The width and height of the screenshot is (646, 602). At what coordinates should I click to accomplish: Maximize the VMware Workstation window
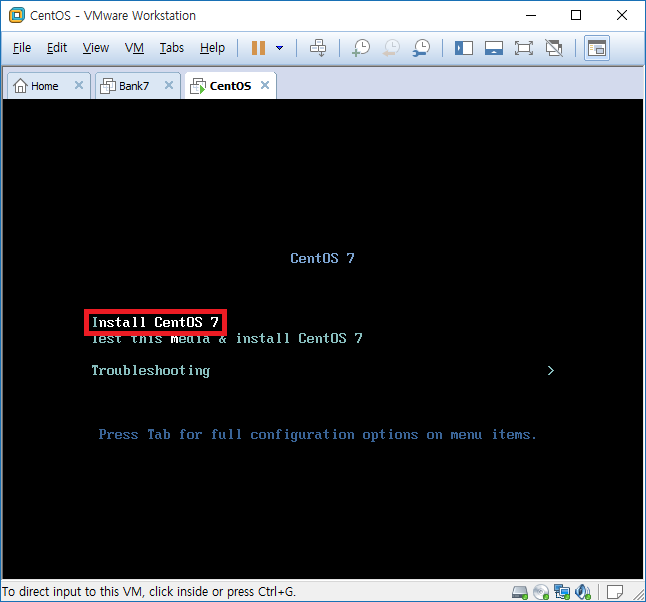(576, 16)
